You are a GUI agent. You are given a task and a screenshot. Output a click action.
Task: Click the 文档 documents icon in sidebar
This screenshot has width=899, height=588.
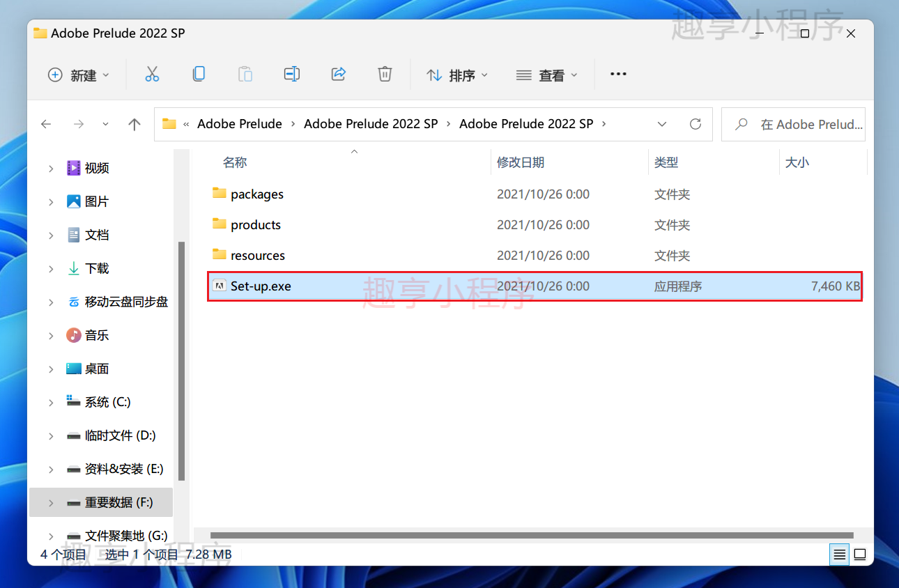(x=74, y=235)
